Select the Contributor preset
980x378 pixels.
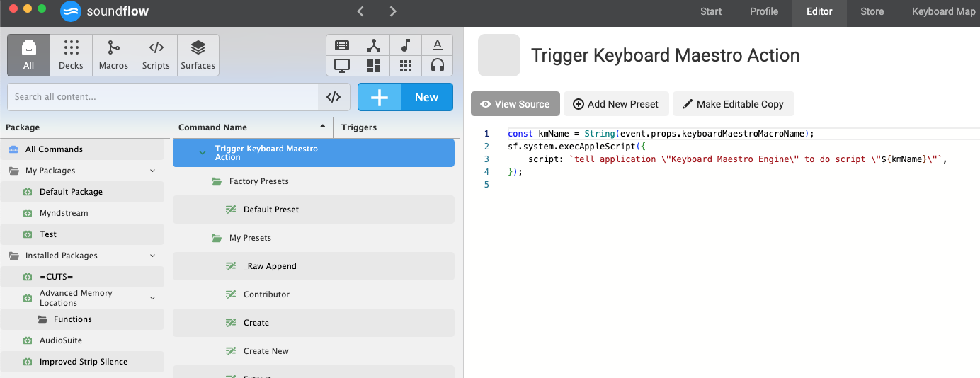coord(314,294)
